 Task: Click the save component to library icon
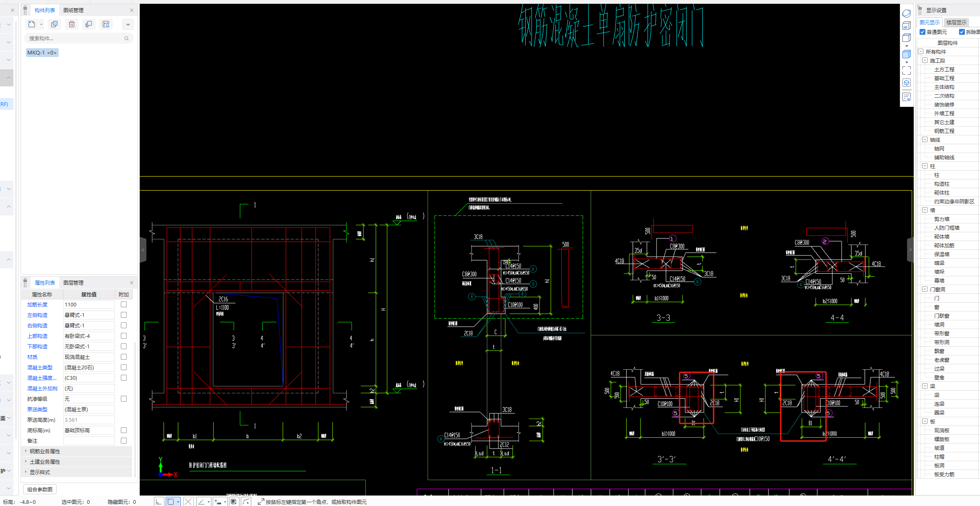106,24
